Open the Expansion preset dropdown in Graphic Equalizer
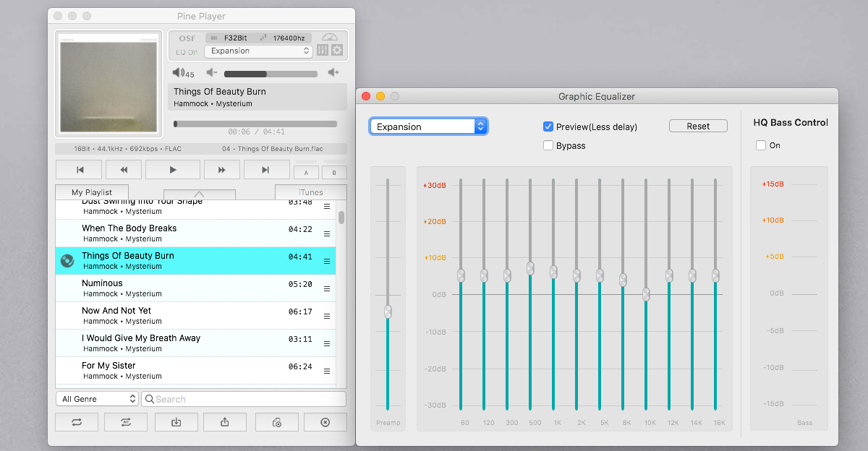Viewport: 868px width, 451px height. [x=429, y=126]
